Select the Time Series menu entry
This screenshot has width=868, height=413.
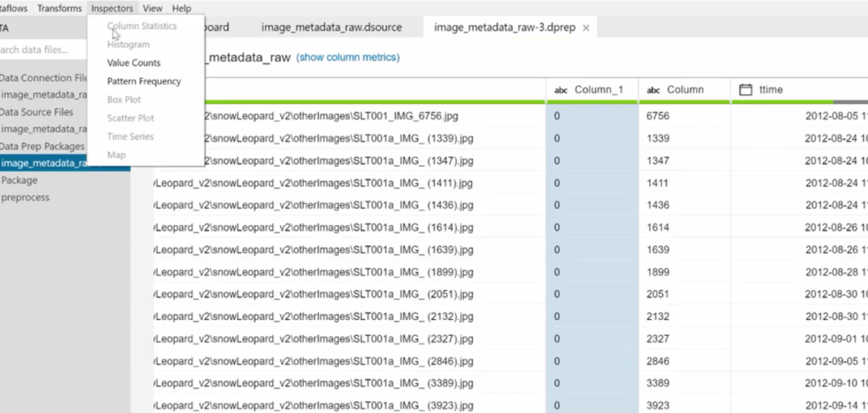tap(130, 136)
